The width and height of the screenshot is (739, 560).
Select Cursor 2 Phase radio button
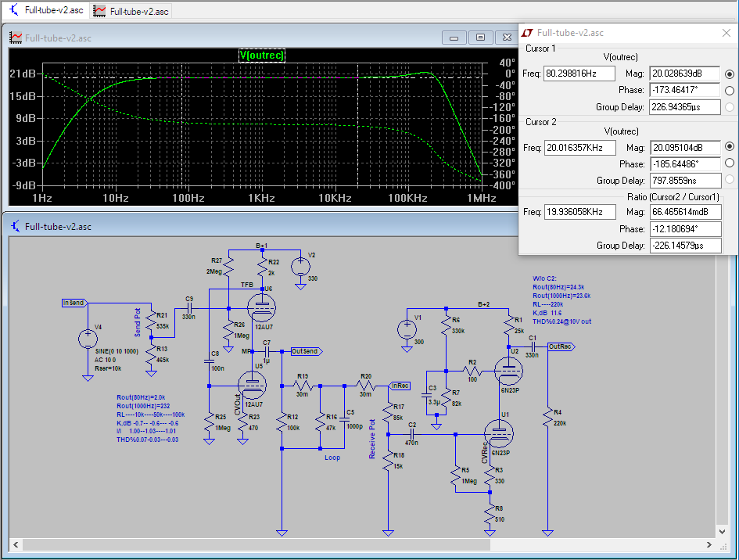pyautogui.click(x=730, y=163)
